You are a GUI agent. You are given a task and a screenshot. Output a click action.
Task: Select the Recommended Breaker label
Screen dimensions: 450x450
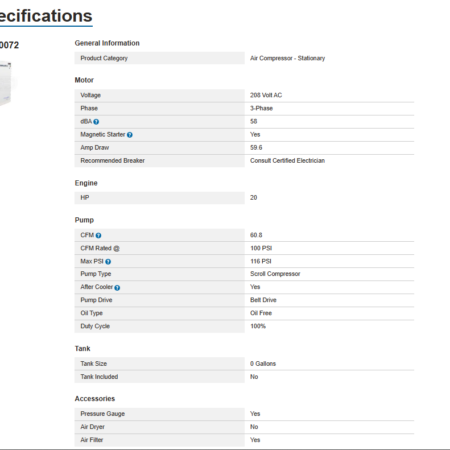tap(112, 160)
